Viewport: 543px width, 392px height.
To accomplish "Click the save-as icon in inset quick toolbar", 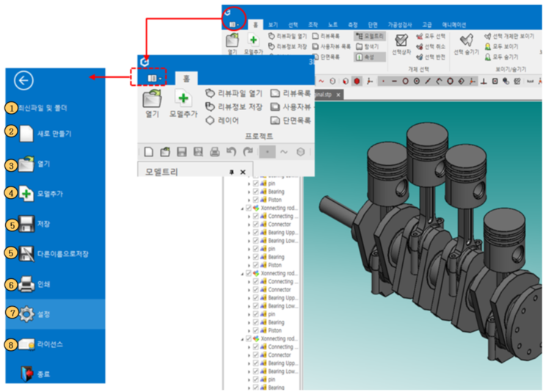I will click(198, 152).
